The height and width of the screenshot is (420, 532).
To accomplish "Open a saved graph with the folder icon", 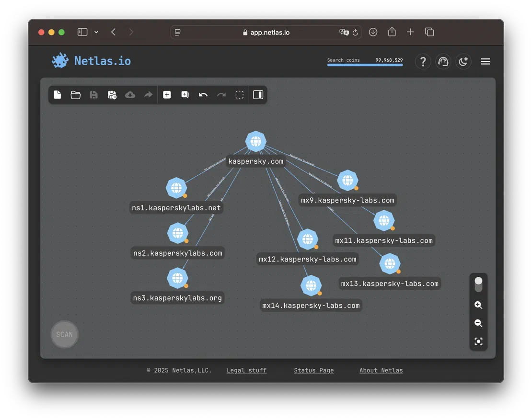I will [x=75, y=95].
